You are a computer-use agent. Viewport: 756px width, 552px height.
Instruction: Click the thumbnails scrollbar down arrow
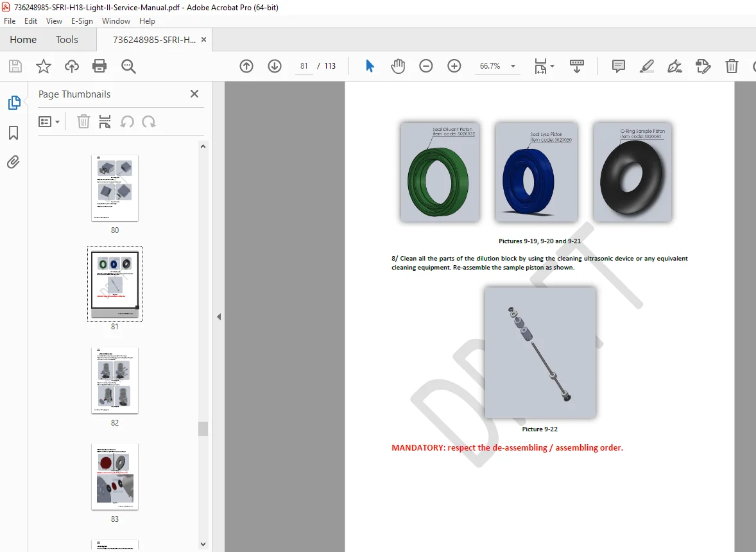(x=203, y=544)
